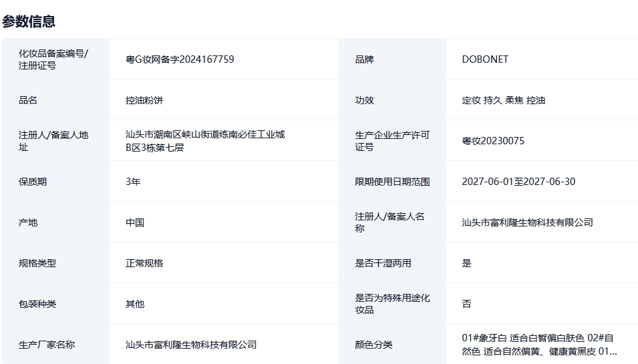This screenshot has width=638, height=364.
Task: Click the origin value 中国
Action: [135, 222]
